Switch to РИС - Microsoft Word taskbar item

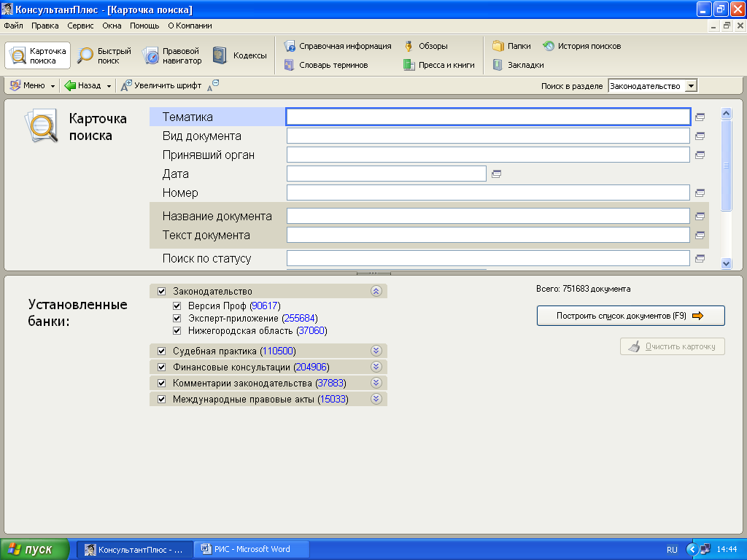tap(251, 549)
